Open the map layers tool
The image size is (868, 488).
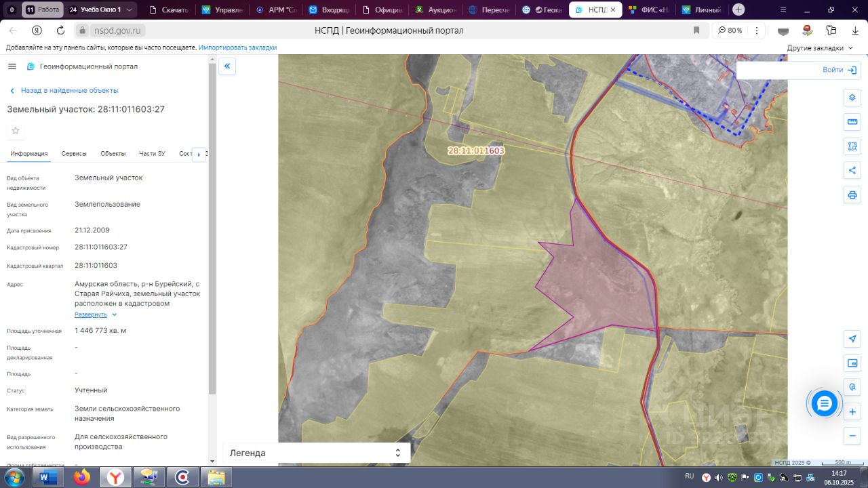[852, 97]
